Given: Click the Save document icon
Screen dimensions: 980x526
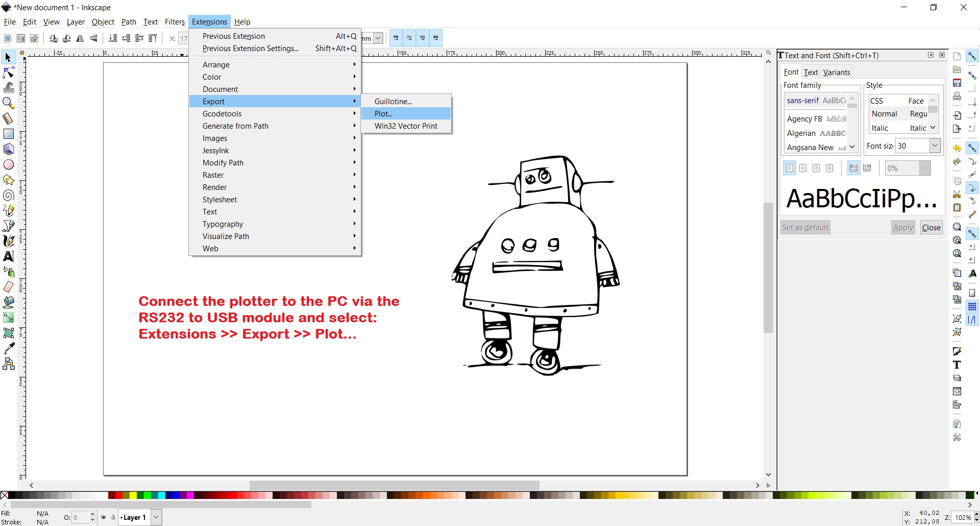Looking at the screenshot, I should (x=957, y=83).
